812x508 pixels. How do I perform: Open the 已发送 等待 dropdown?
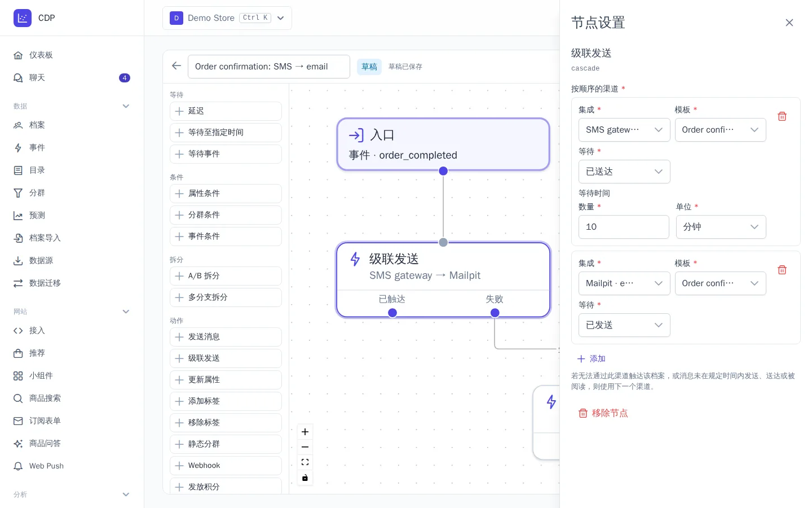pos(624,325)
